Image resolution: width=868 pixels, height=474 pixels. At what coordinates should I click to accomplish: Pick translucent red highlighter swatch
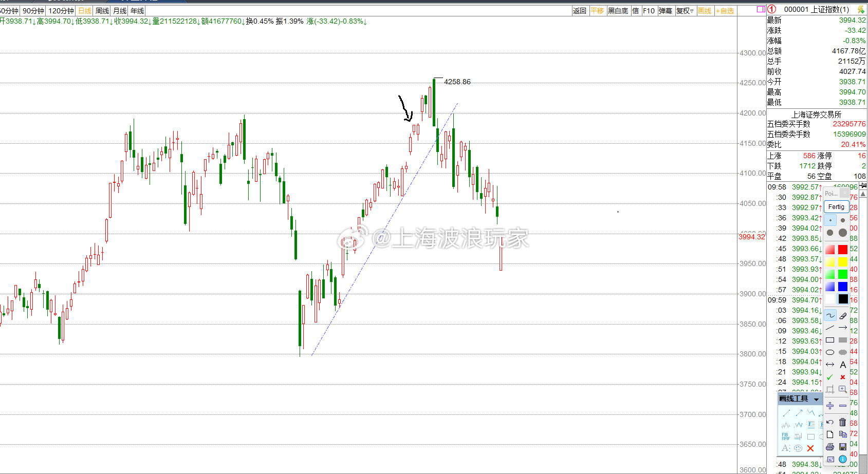tap(830, 250)
